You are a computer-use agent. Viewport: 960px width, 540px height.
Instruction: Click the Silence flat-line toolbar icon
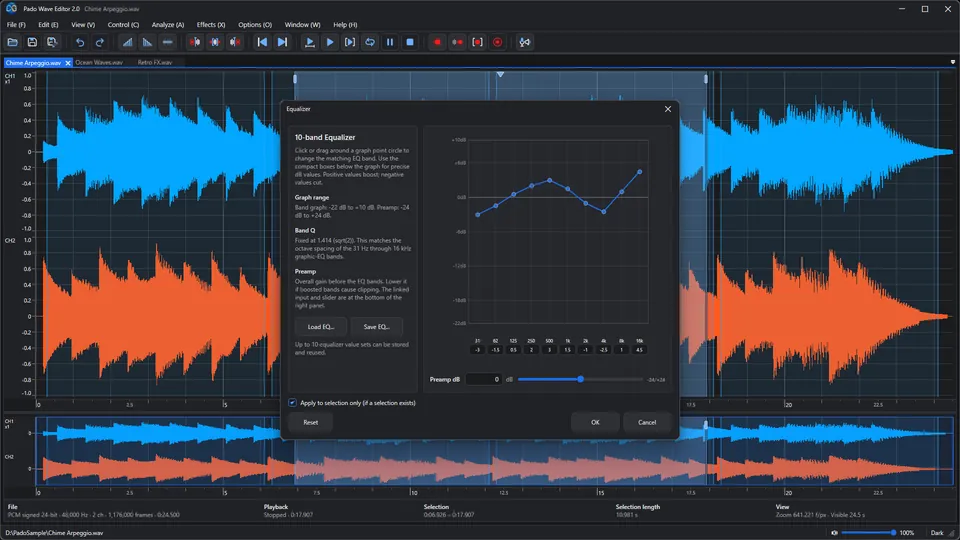point(167,42)
